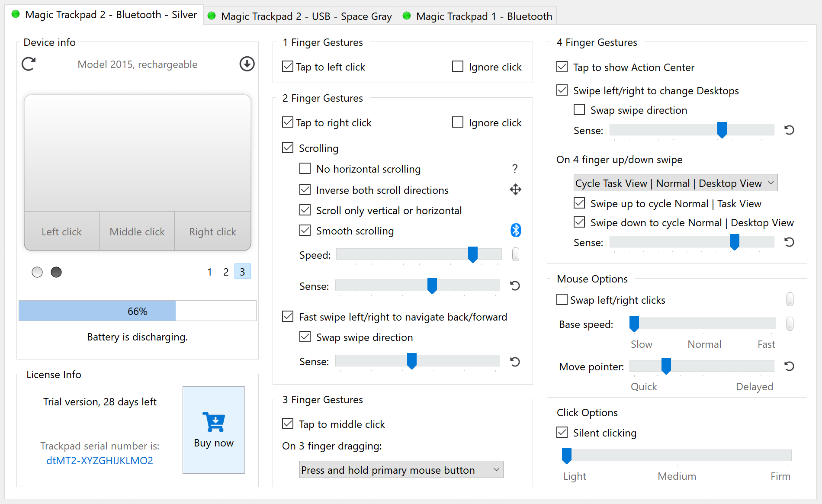Click the trackpad preview surface

coord(138,153)
